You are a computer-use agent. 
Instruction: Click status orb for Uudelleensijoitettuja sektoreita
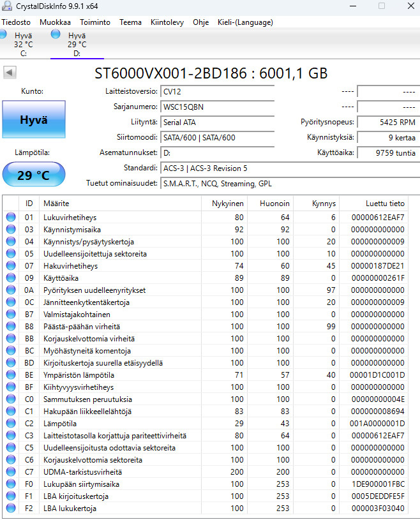pyautogui.click(x=11, y=253)
